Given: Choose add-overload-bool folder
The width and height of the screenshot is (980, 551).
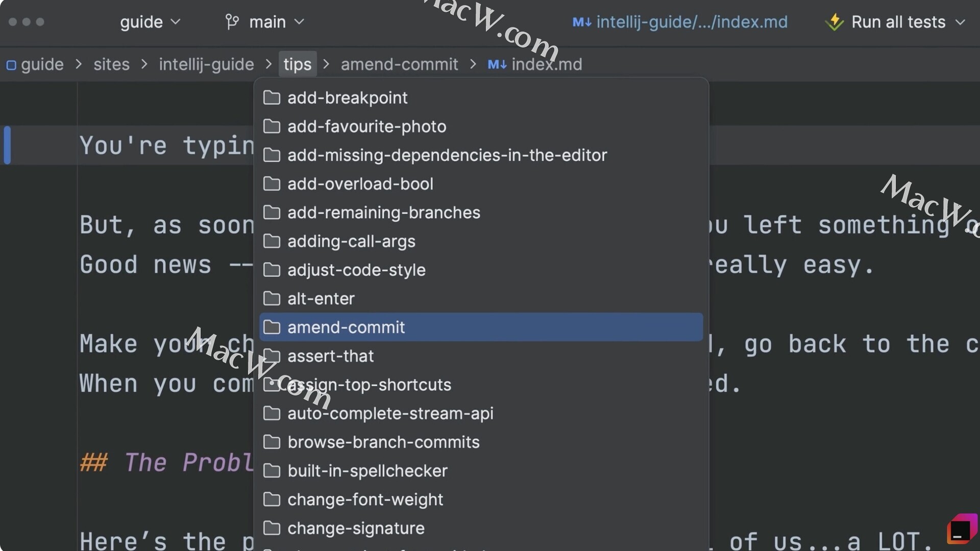Looking at the screenshot, I should [x=481, y=184].
